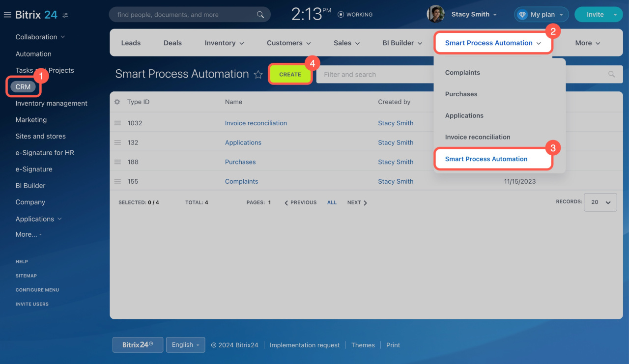Open Company in the sidebar

[30, 202]
